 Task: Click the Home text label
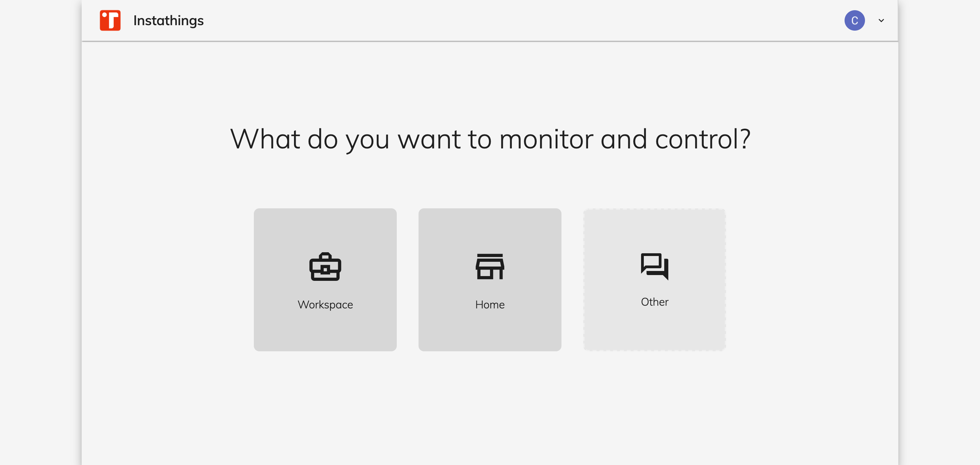coord(490,304)
